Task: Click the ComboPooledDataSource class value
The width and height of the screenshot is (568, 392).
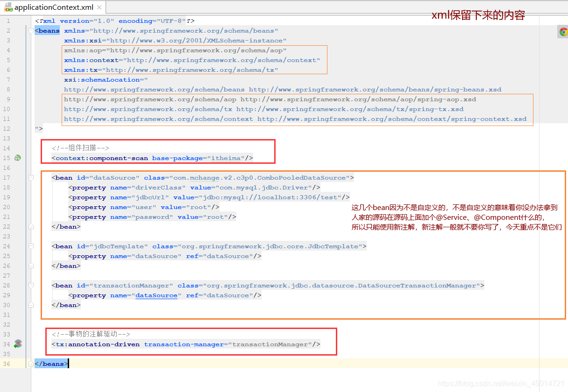Action: pyautogui.click(x=259, y=178)
